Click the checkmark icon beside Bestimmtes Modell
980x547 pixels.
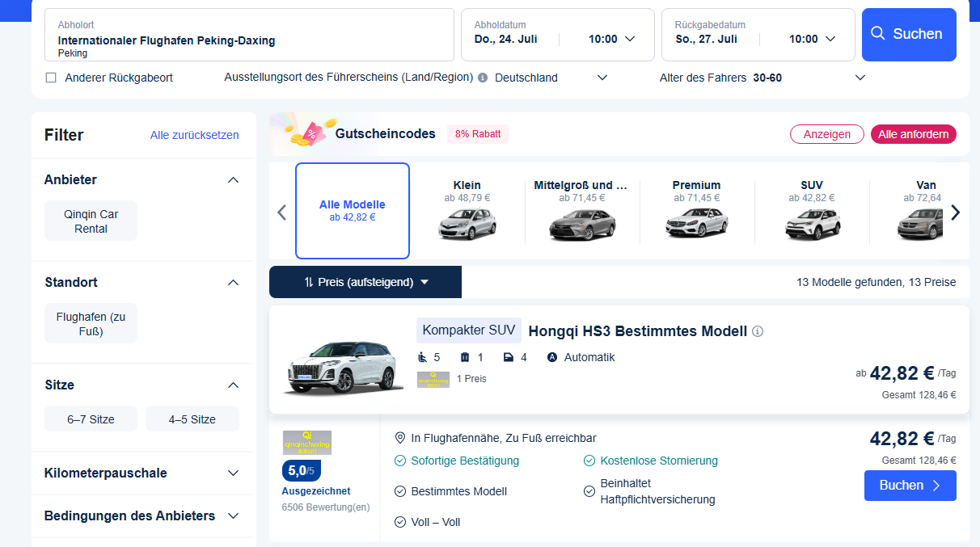pyautogui.click(x=399, y=491)
